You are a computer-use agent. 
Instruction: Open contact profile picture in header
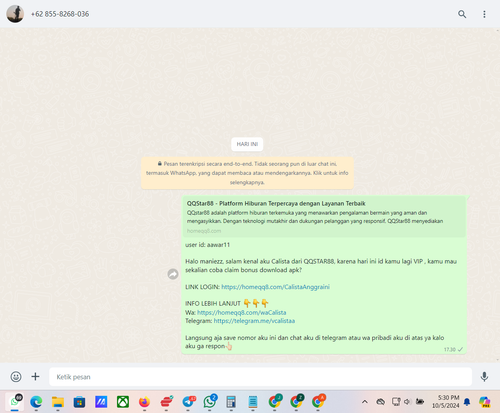point(15,14)
